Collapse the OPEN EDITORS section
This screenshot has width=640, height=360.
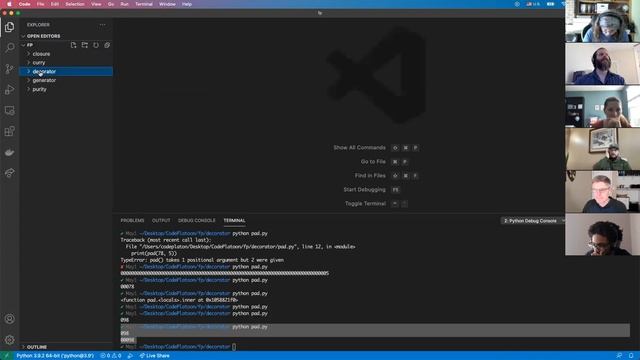click(66, 36)
